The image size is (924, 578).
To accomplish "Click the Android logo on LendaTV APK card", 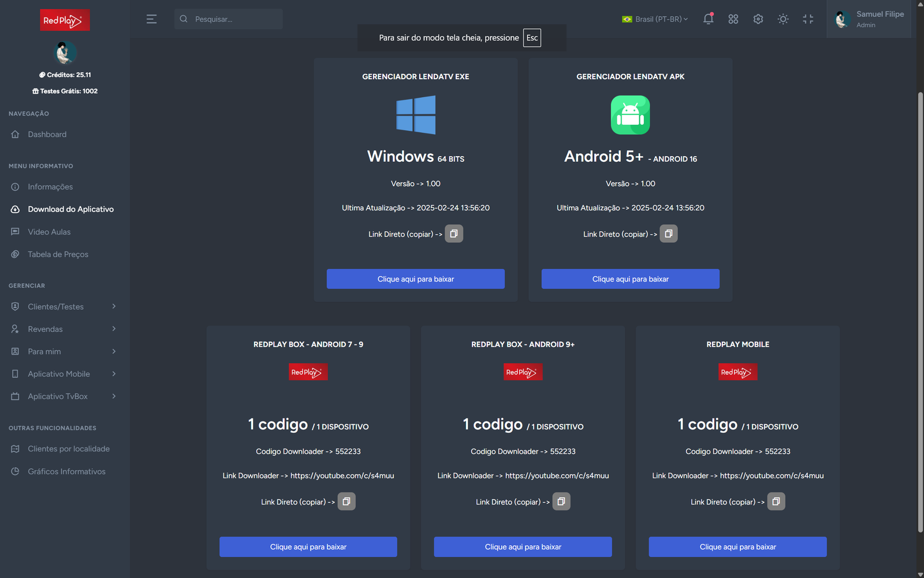I will coord(631,115).
